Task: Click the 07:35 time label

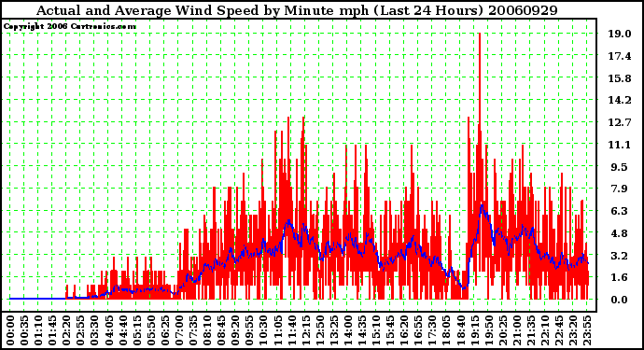Action: pyautogui.click(x=192, y=330)
